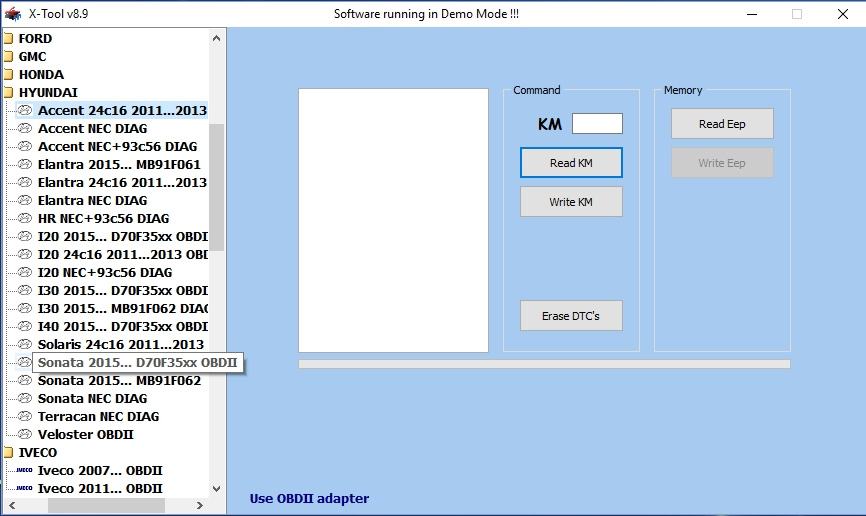
Task: Click the icon beside I20 2015... D70F35xx
Action: (x=25, y=236)
